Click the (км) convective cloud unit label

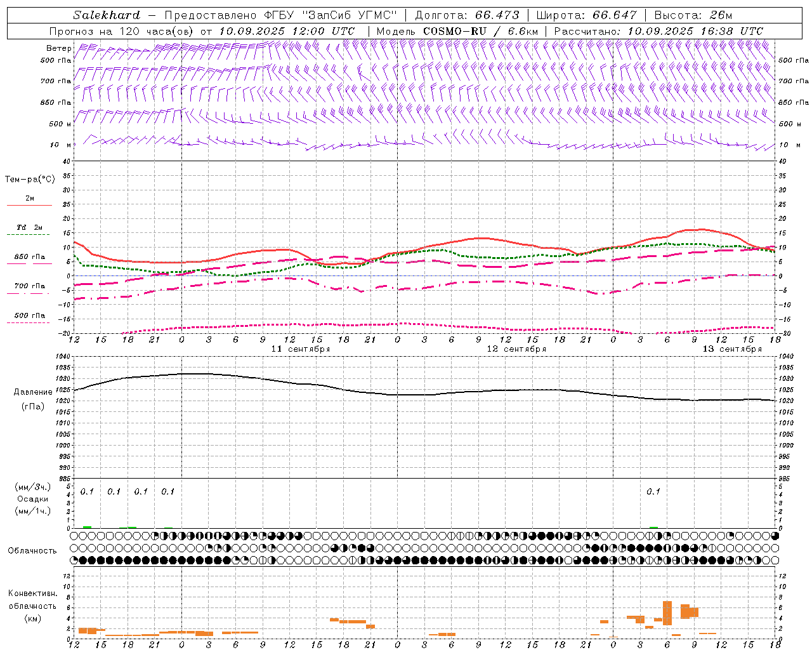(32, 618)
